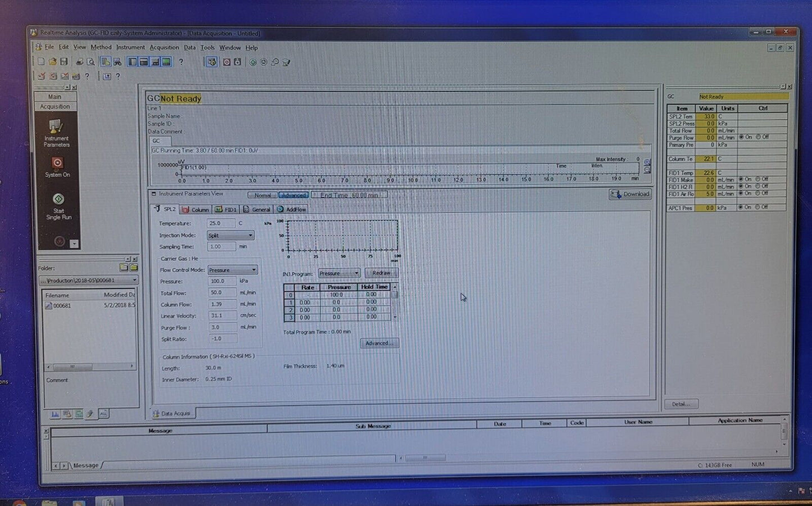Switch to the Column tab

click(x=196, y=210)
